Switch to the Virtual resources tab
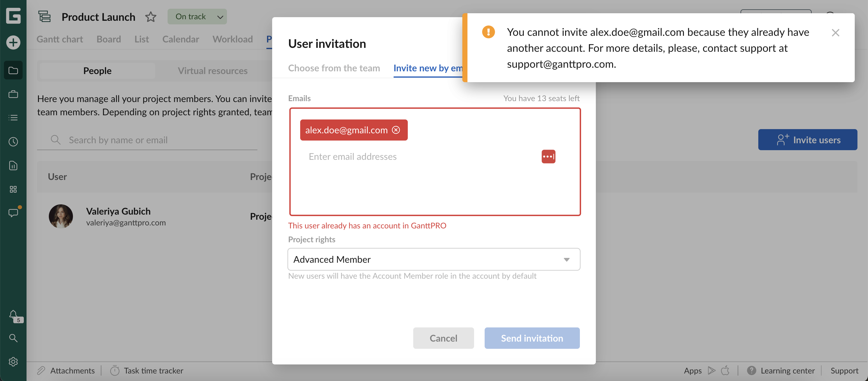The width and height of the screenshot is (868, 381). coord(212,71)
